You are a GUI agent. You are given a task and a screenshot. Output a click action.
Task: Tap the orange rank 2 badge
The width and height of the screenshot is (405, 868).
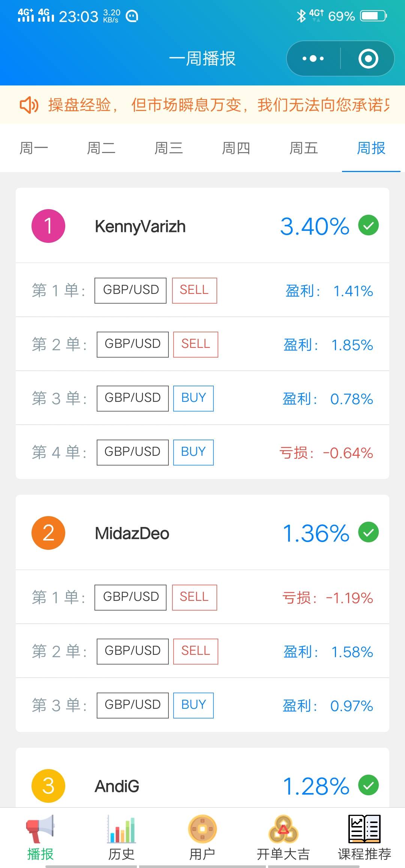[x=48, y=533]
